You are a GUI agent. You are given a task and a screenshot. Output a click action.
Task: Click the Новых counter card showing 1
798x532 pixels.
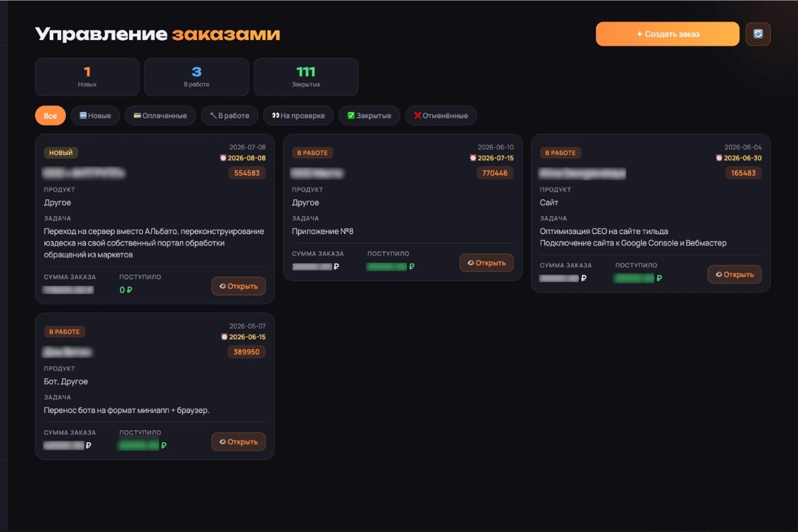87,77
